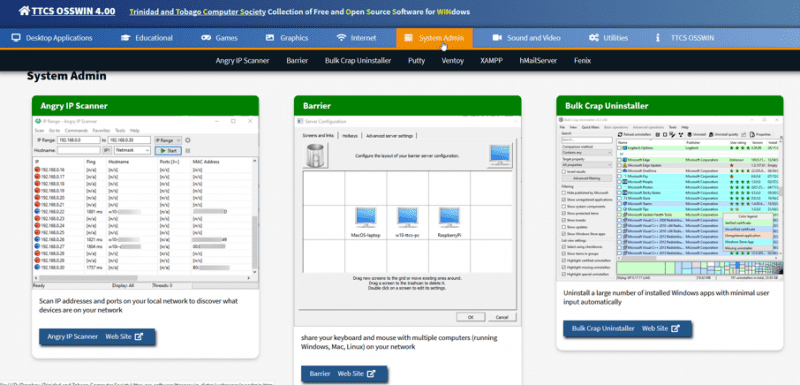Click the Educational graduation cap icon
The image size is (800, 385).
pyautogui.click(x=125, y=38)
